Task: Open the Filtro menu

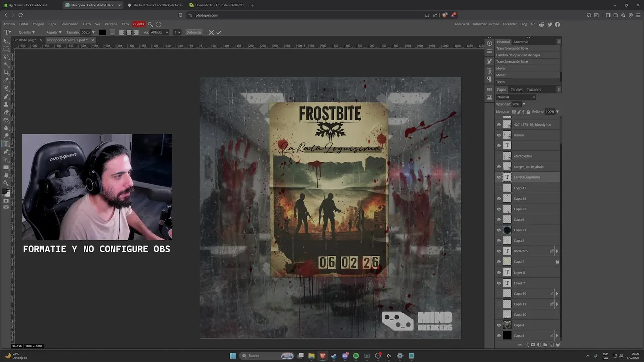Action: (x=87, y=24)
